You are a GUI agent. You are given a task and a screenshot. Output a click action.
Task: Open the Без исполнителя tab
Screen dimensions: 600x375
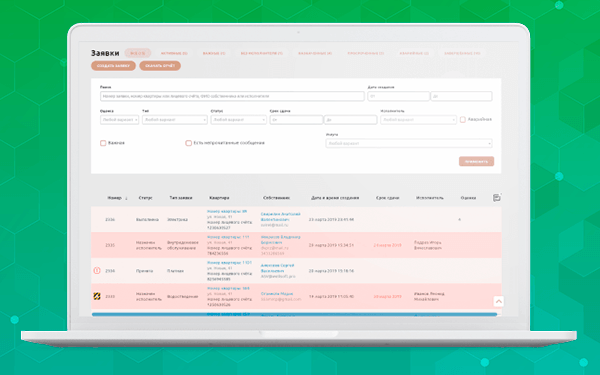262,53
